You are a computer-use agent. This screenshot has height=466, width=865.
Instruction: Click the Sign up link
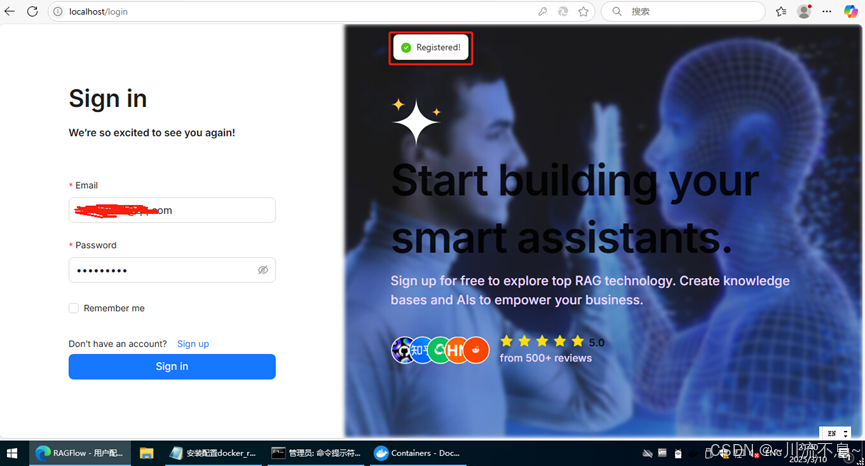point(193,344)
